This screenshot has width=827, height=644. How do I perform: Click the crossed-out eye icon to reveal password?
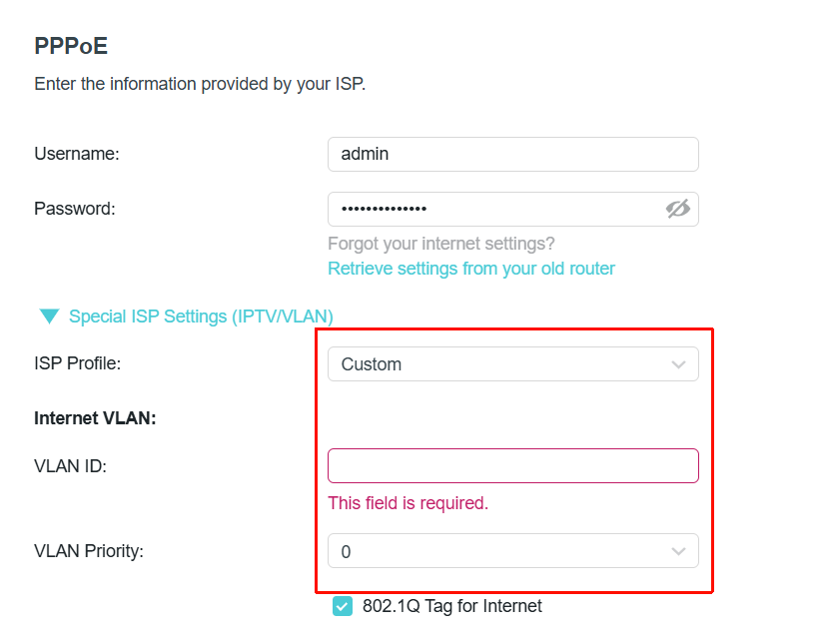(679, 209)
